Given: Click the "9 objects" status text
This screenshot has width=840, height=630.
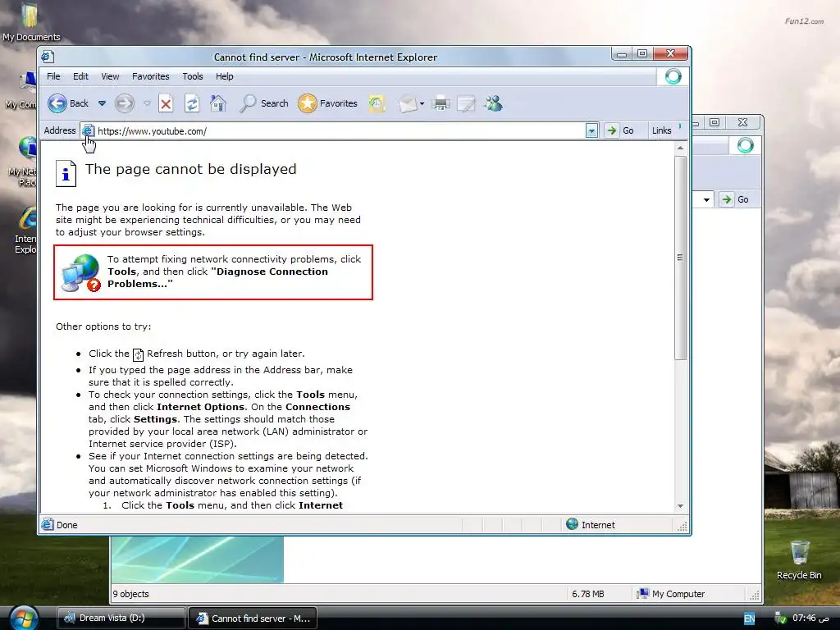Looking at the screenshot, I should [130, 594].
